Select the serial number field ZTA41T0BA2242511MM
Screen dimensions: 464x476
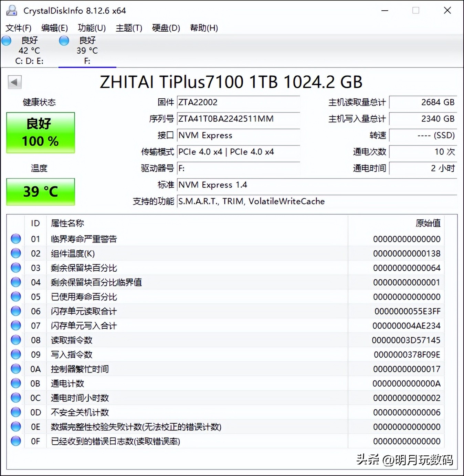click(x=225, y=119)
